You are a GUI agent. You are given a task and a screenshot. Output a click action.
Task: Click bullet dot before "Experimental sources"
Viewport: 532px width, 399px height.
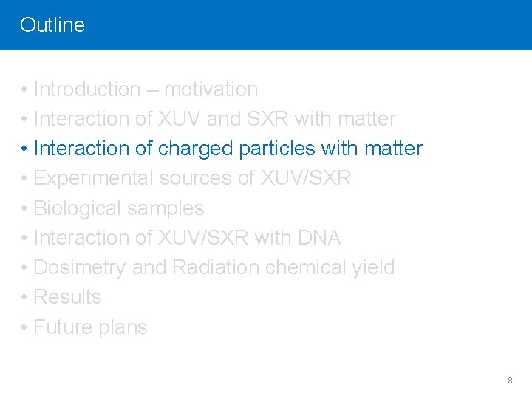24,179
